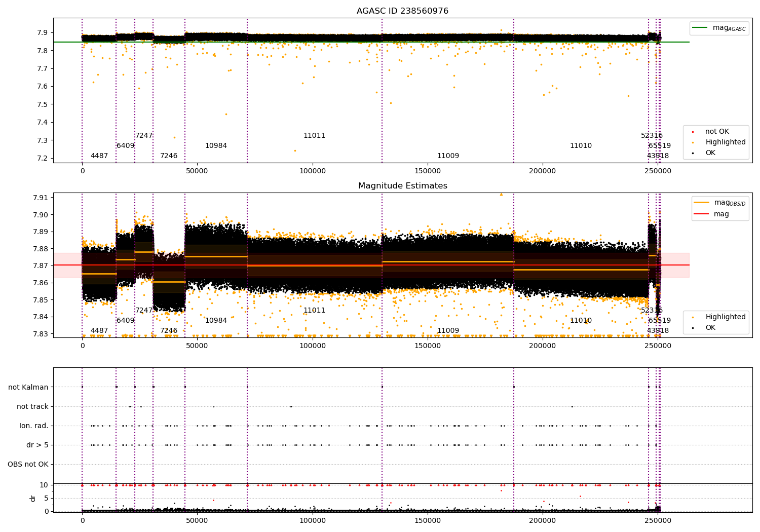Viewport: 760px width, 532px height.
Task: Click the 10 tick on the dr axis
Action: click(x=44, y=485)
